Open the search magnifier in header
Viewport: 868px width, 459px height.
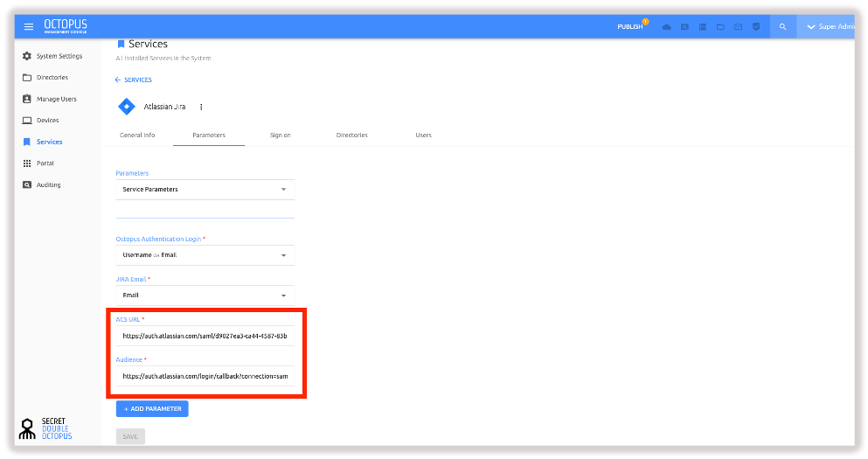coord(782,26)
